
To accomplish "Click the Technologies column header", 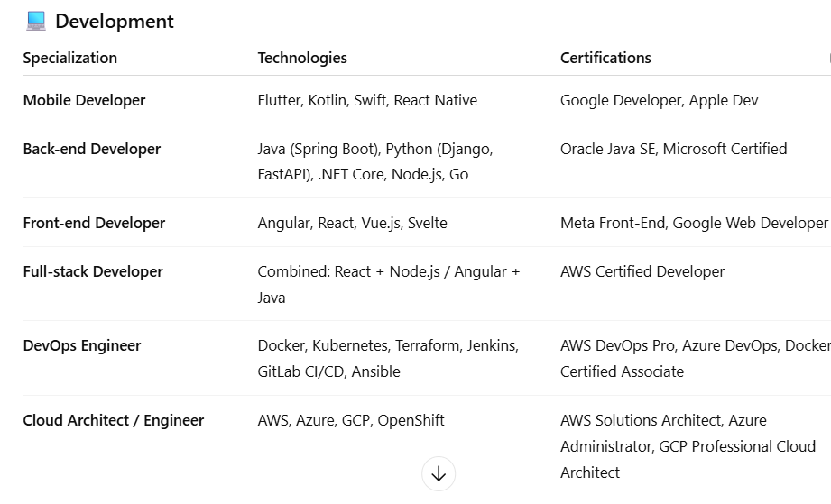I will pos(302,58).
